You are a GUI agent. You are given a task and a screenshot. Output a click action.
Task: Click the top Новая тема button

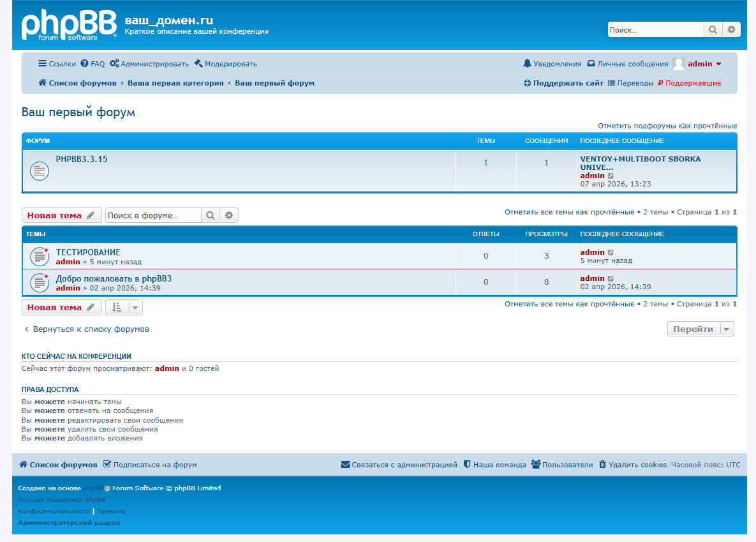point(61,216)
